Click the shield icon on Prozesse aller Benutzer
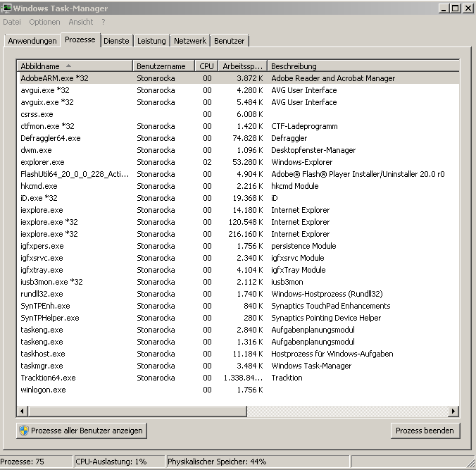This screenshot has height=470, width=476. click(24, 431)
